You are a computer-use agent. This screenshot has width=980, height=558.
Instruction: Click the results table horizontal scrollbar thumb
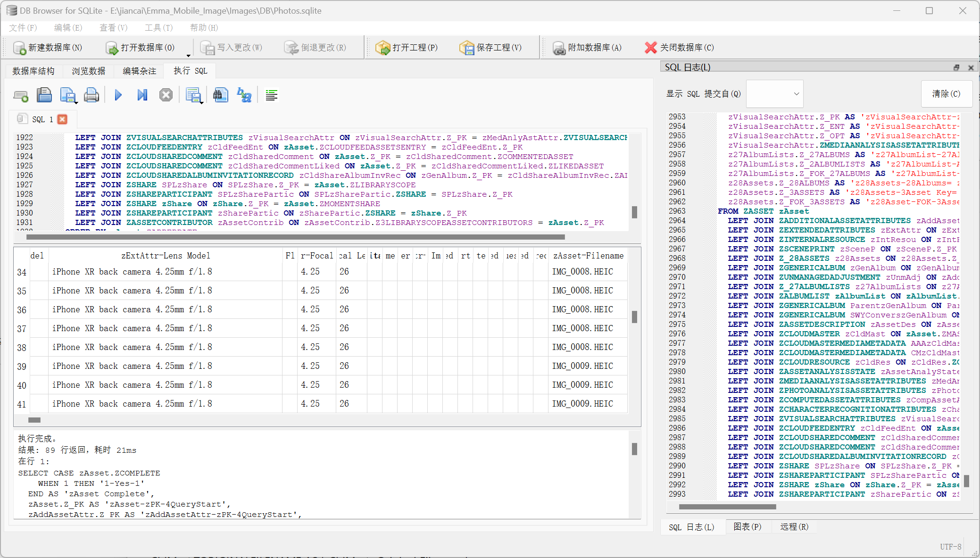pos(34,420)
